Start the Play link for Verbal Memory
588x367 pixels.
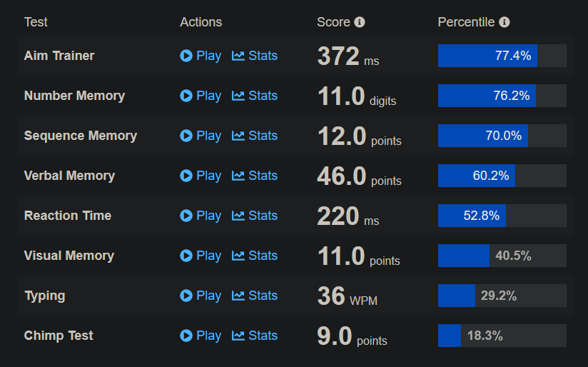click(208, 176)
